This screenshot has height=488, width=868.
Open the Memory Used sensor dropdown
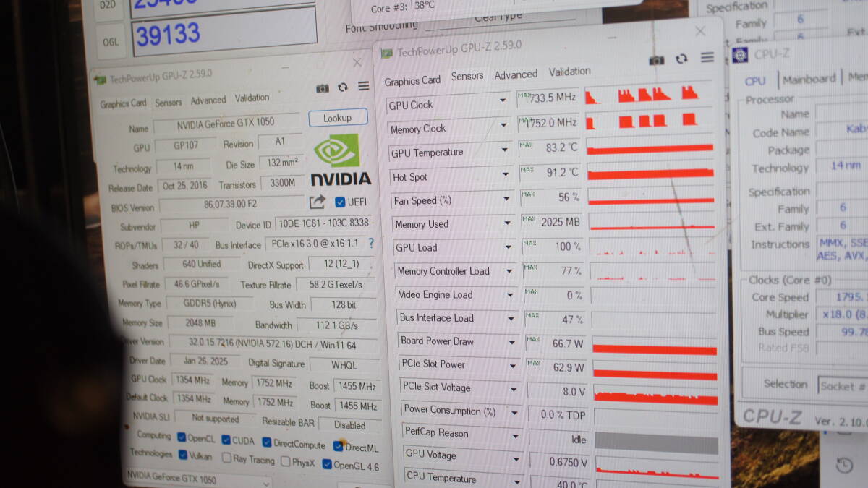point(507,222)
